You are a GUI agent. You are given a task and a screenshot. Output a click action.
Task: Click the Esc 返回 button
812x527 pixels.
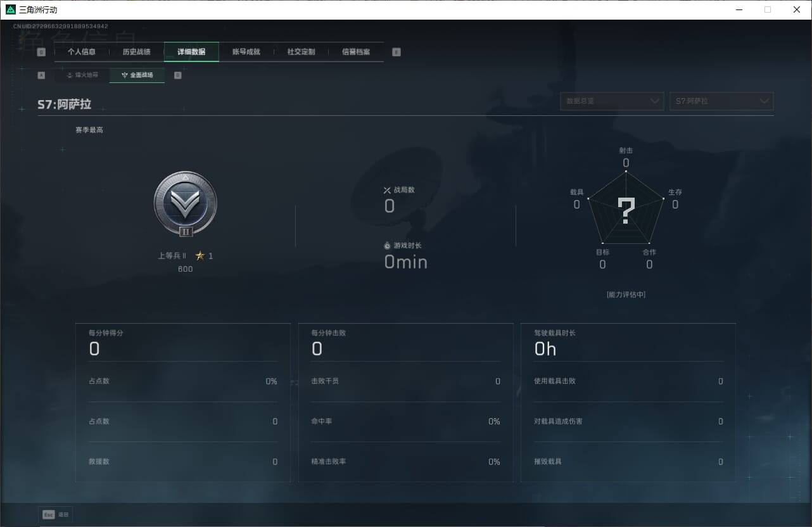point(56,514)
